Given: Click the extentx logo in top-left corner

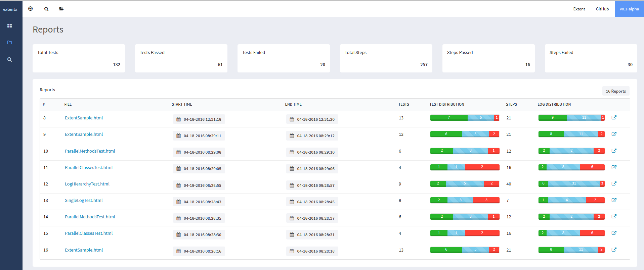Looking at the screenshot, I should tap(10, 9).
